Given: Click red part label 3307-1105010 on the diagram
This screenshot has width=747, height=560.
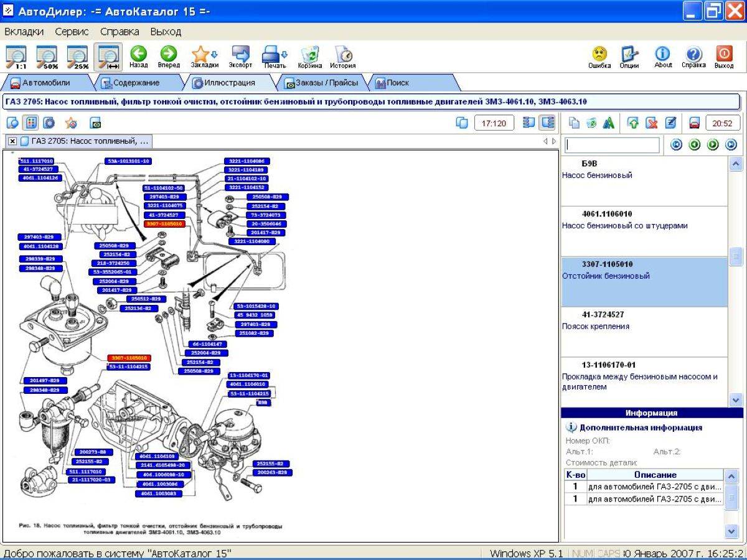Looking at the screenshot, I should (164, 223).
